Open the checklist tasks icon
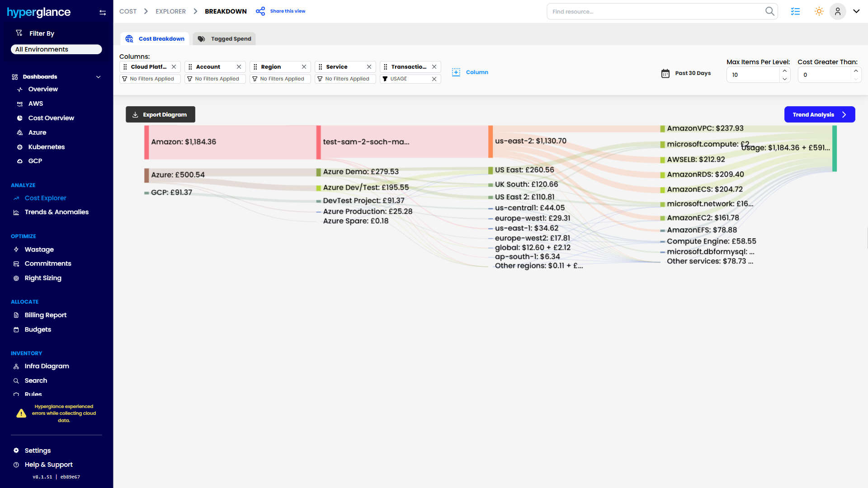The image size is (868, 488). 795,11
